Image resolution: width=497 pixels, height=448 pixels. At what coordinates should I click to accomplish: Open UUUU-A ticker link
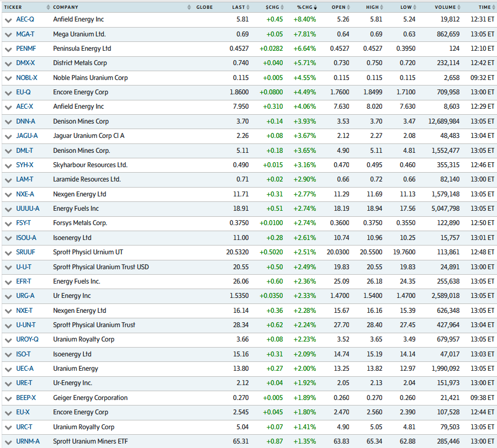click(28, 209)
